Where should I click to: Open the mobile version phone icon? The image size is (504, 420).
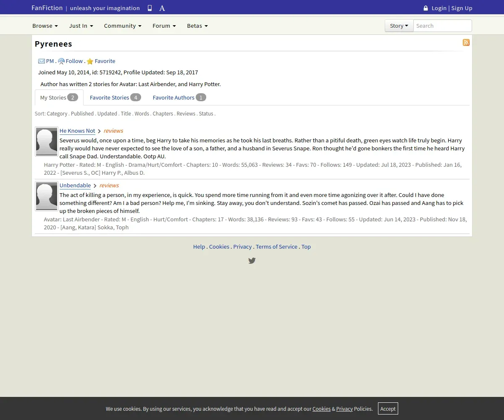pos(150,8)
